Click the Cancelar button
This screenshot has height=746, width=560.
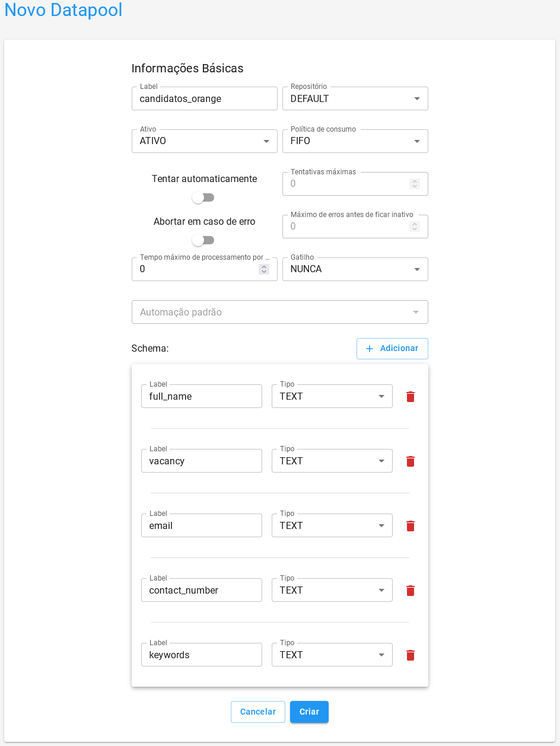257,712
